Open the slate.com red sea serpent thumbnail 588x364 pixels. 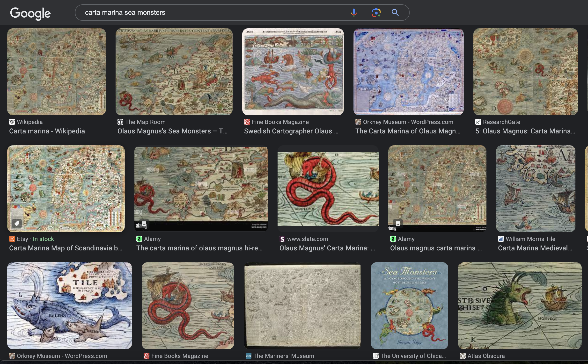[328, 189]
